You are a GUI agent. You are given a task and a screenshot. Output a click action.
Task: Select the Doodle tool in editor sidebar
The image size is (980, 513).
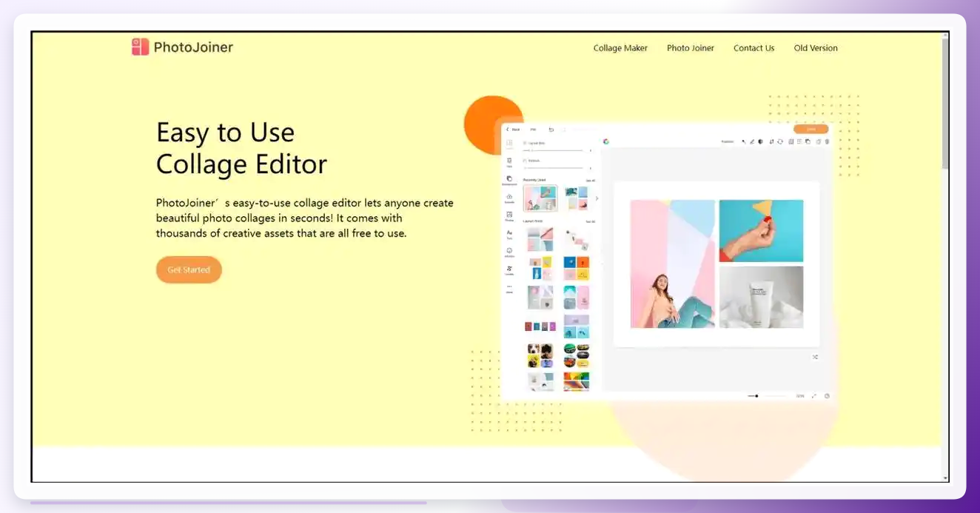click(509, 270)
